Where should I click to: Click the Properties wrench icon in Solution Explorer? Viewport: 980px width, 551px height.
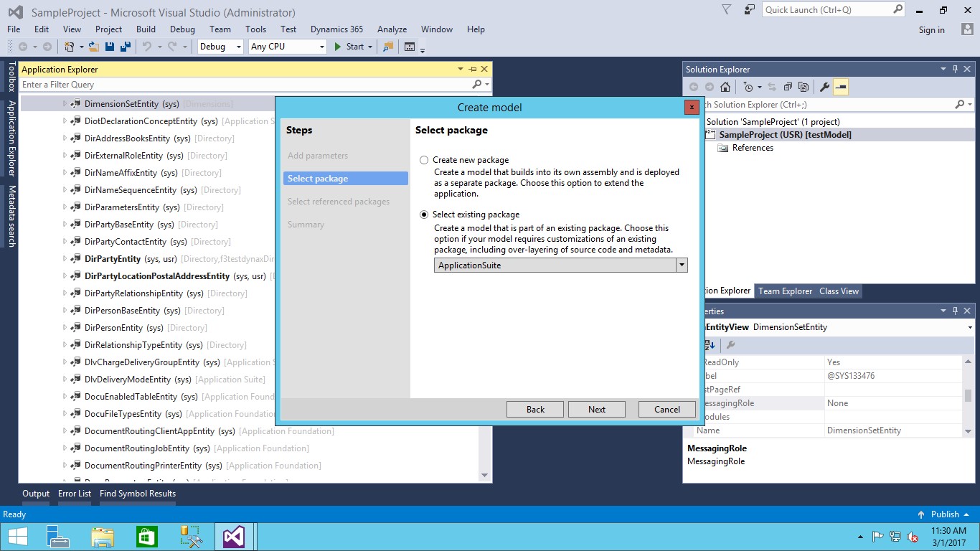[x=824, y=87]
